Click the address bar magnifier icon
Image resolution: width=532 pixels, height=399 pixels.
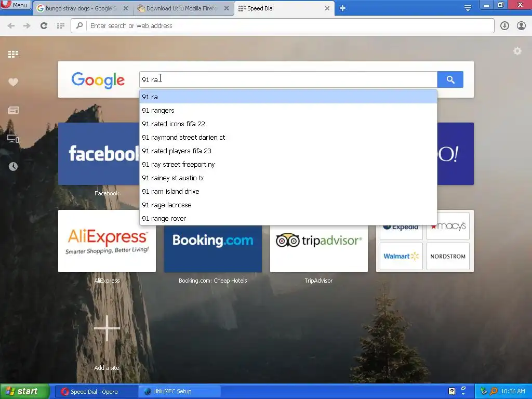(79, 25)
